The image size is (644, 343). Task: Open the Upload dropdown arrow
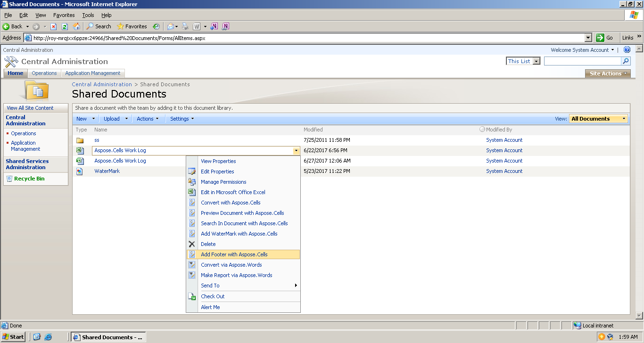pos(127,119)
